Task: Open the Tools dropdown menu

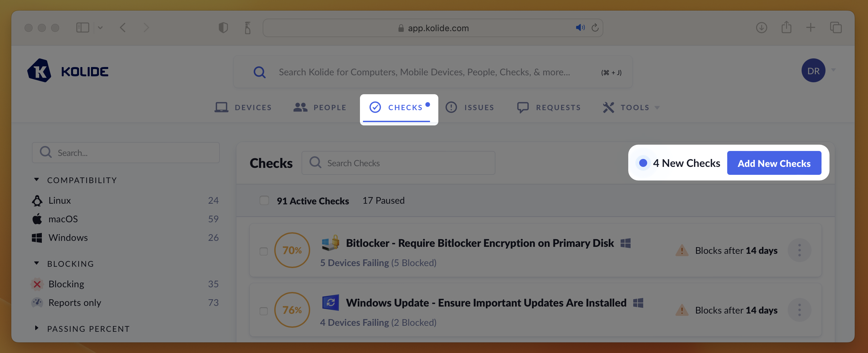Action: (x=631, y=107)
